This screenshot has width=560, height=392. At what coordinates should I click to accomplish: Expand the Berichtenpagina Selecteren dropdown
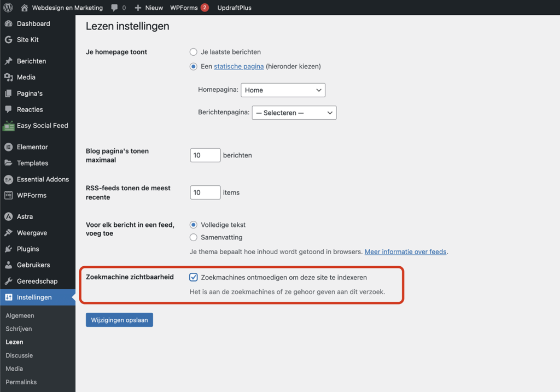(x=294, y=113)
